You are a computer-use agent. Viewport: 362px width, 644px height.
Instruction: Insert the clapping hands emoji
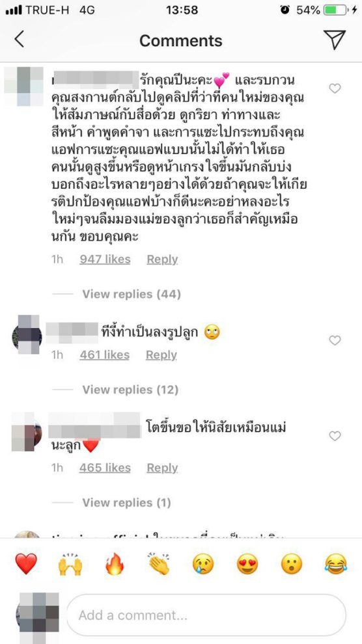click(x=159, y=563)
